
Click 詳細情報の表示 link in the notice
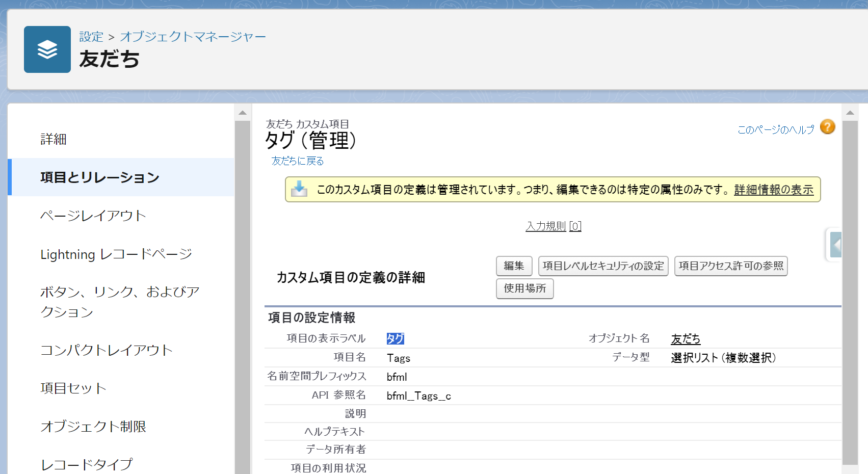[773, 190]
